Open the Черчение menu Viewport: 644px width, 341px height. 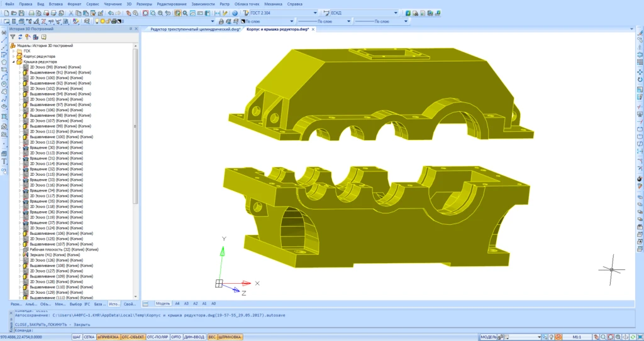(114, 4)
